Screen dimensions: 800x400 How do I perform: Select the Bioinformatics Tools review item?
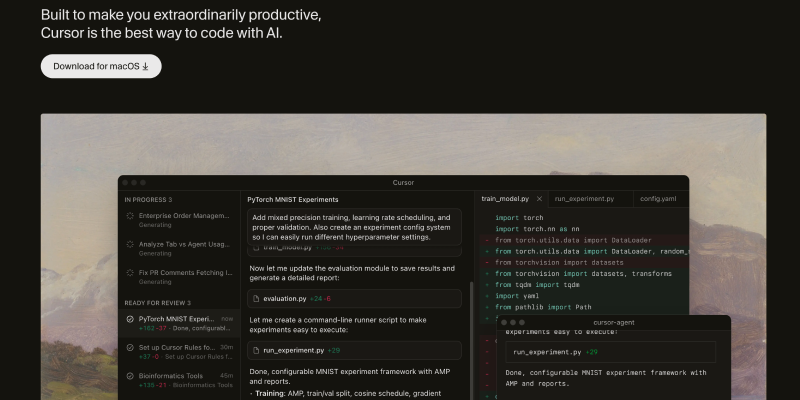tap(179, 380)
